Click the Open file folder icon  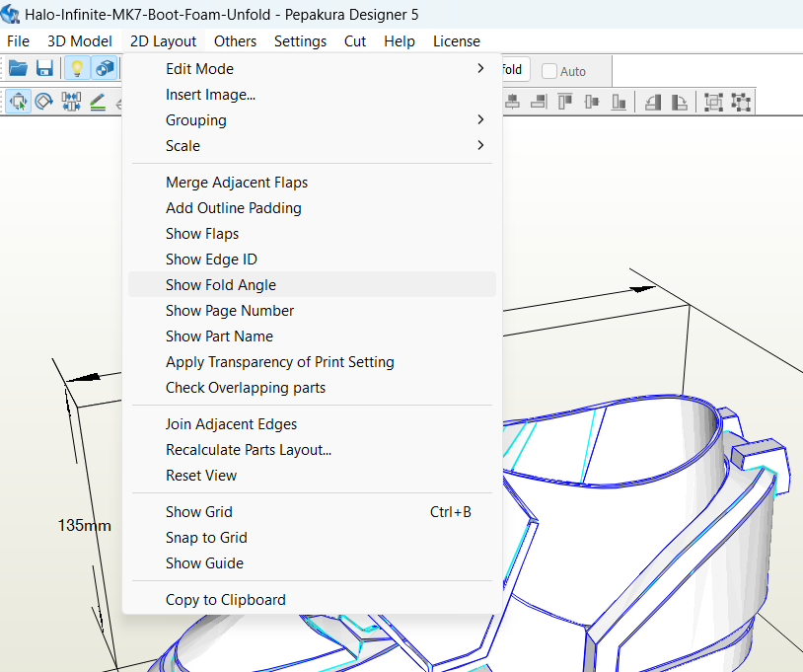pos(18,68)
